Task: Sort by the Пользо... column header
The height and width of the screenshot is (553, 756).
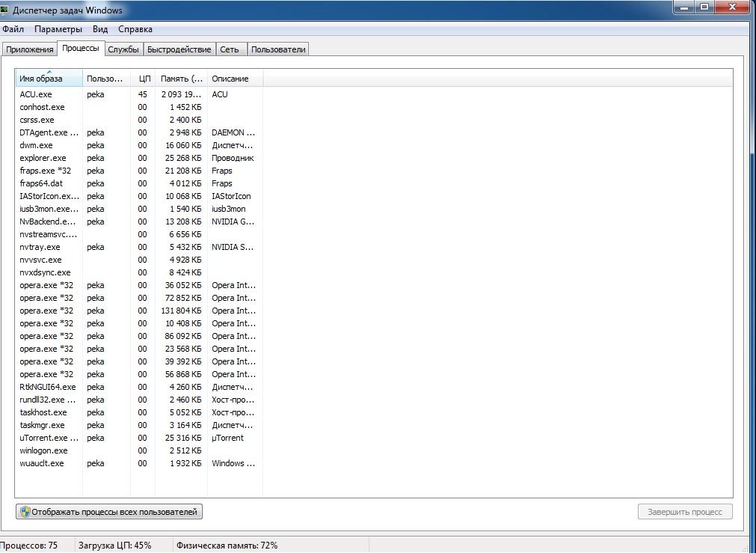Action: pos(106,78)
